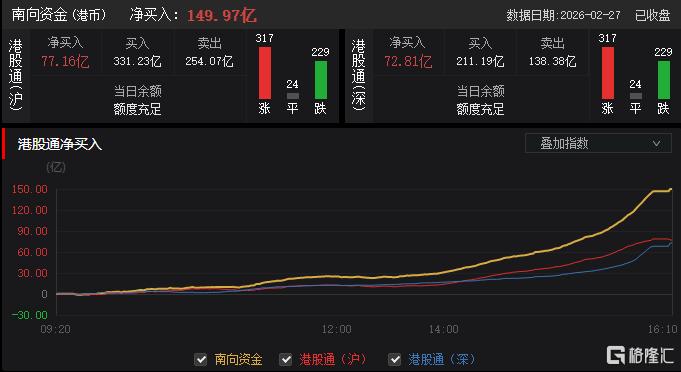This screenshot has width=681, height=372.
Task: Click the gray 平 bar in 港股通(深)
Action: [x=635, y=96]
